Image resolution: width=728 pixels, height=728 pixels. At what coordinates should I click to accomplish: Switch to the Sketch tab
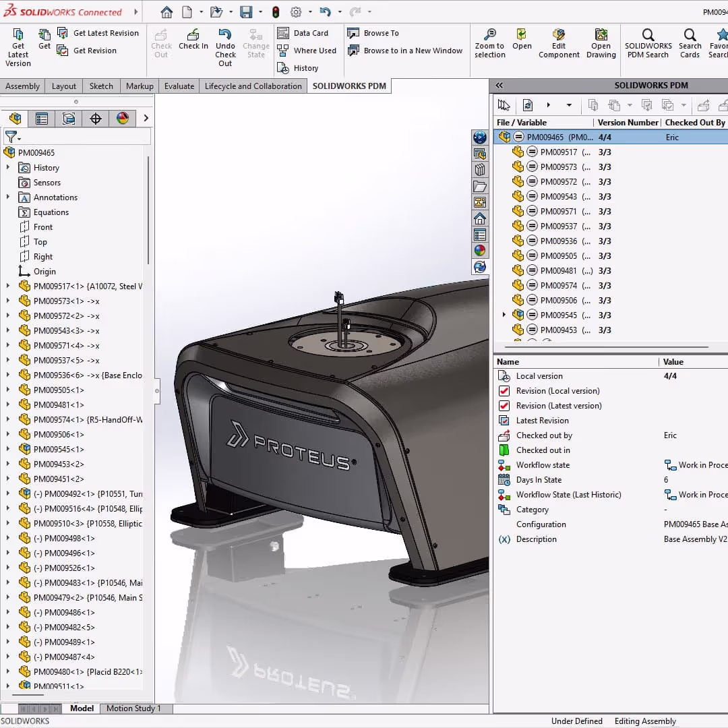(x=101, y=86)
